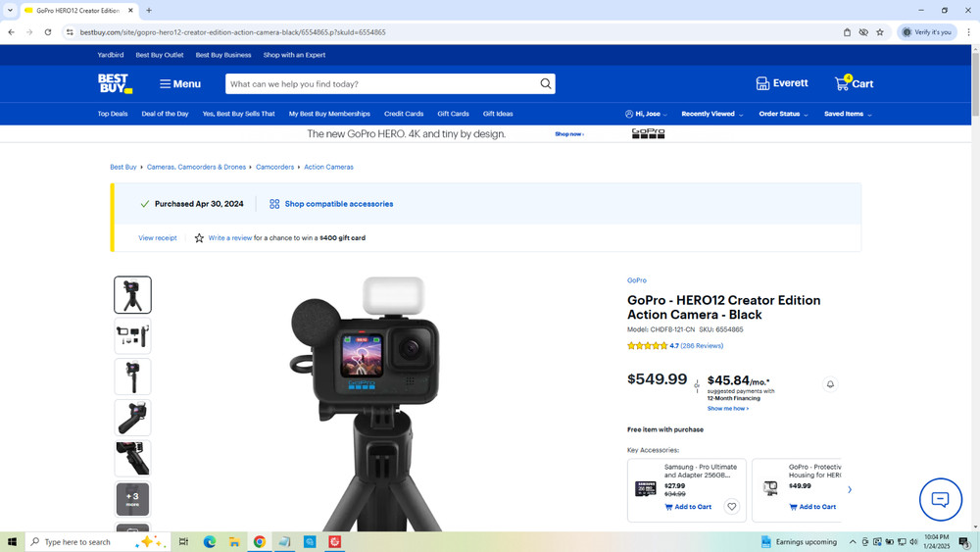
Task: Bookmark this page with the star
Action: tap(880, 32)
